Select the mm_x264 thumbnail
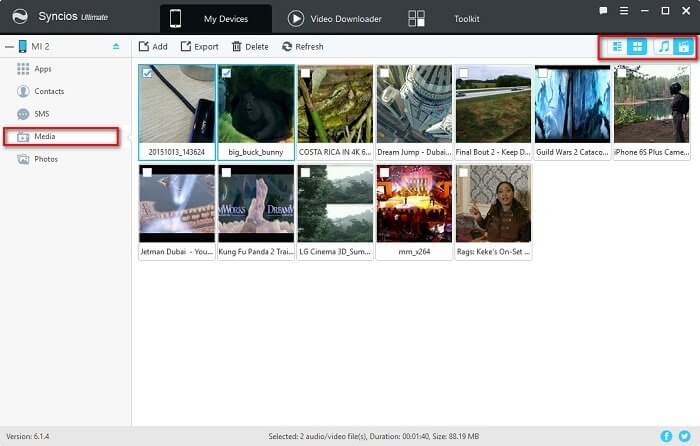Viewport: 700px width, 446px height. tap(414, 204)
